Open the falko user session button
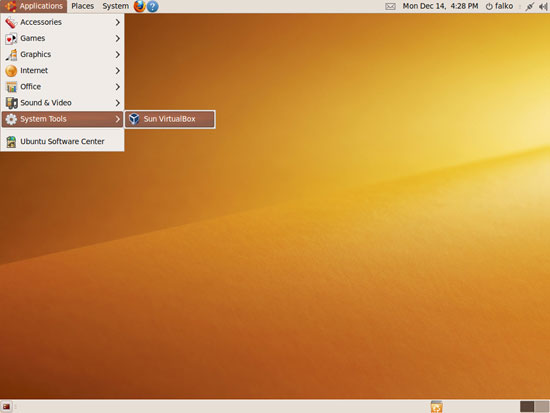This screenshot has width=550, height=413. click(499, 6)
